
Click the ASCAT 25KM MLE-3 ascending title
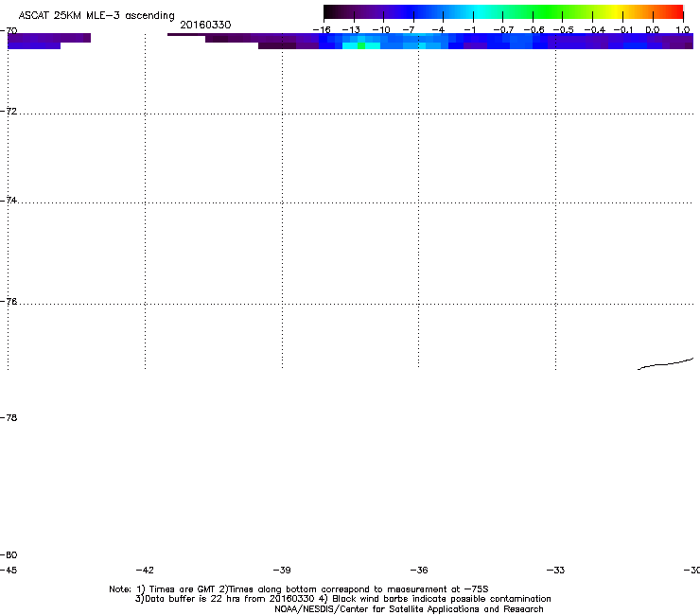pos(96,16)
